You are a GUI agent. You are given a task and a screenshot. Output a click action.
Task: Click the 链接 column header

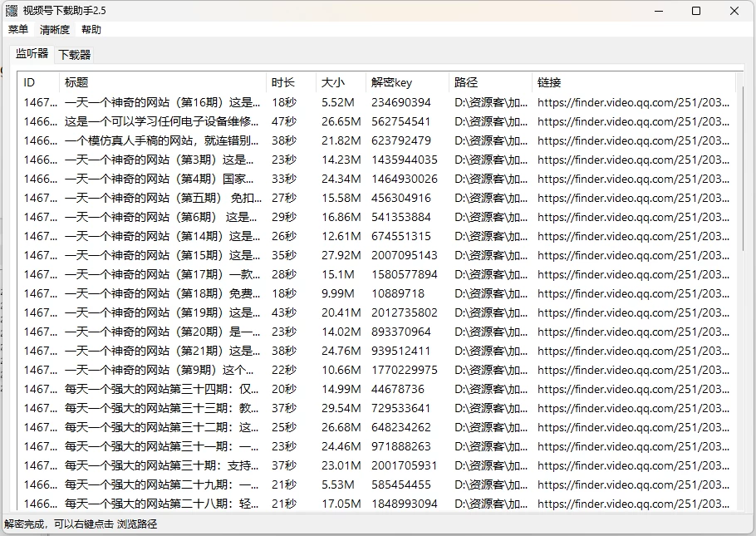pos(631,82)
